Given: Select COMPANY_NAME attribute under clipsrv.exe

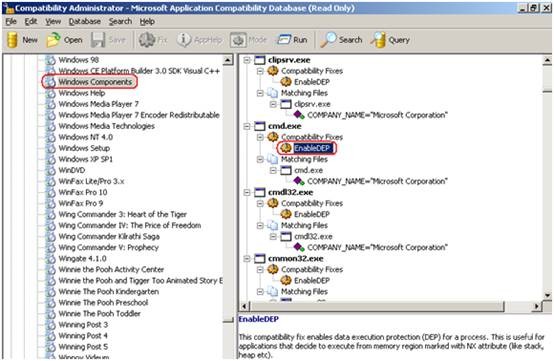Looking at the screenshot, I should tap(377, 115).
